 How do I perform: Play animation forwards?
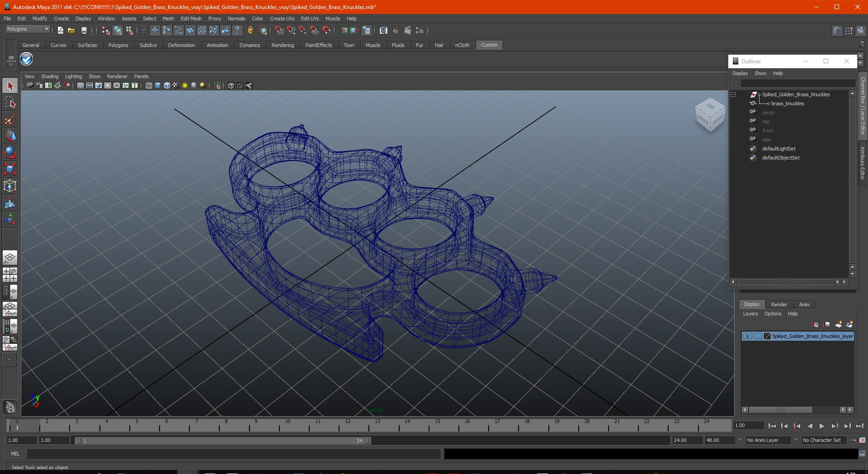[822, 426]
